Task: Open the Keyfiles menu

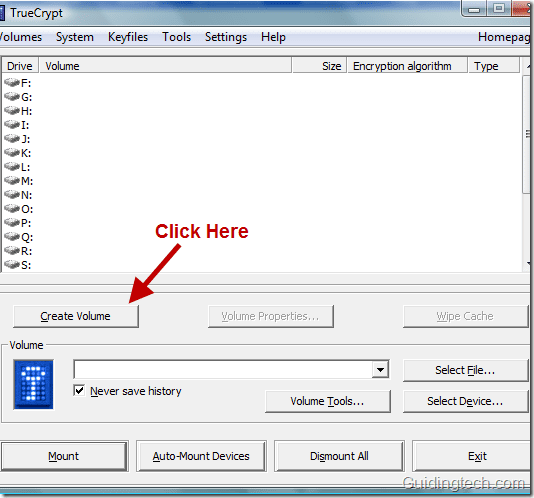Action: pos(128,37)
